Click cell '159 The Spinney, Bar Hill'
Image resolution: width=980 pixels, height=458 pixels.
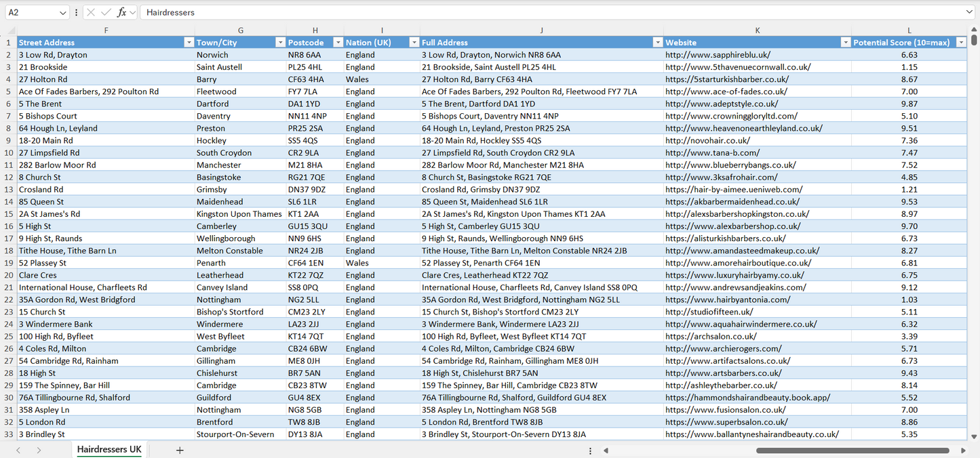(106, 386)
